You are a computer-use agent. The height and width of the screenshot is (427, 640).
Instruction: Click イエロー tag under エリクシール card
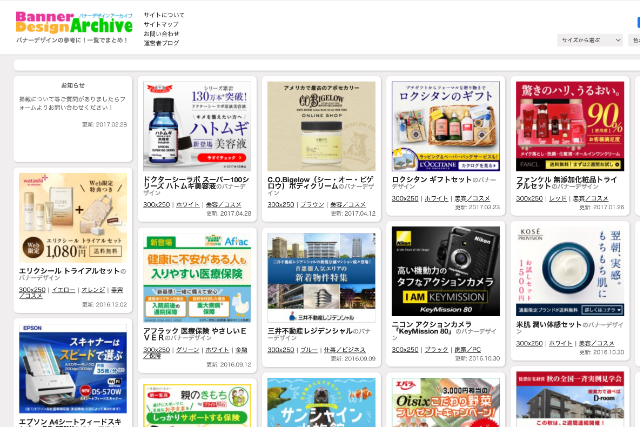pos(63,289)
